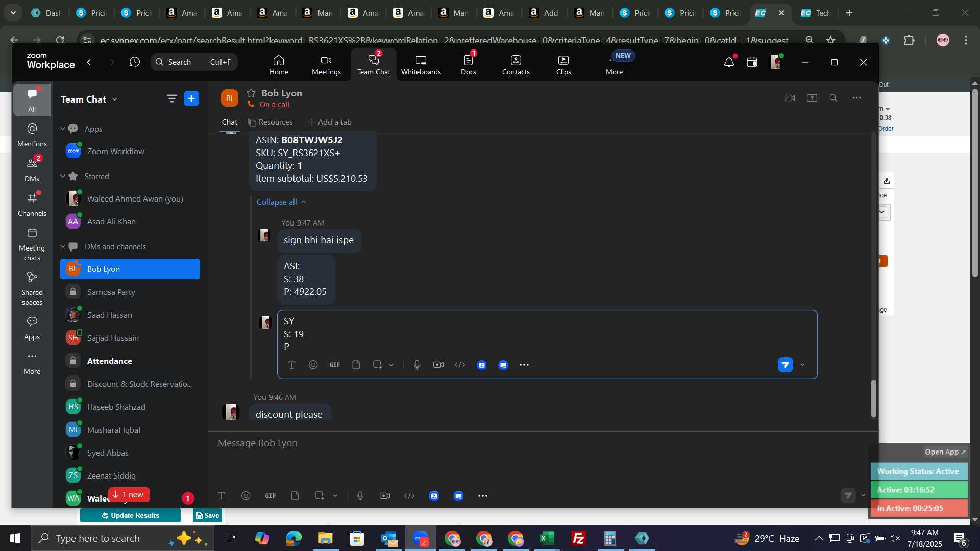Open the sidebar More ellipsis
This screenshot has width=980, height=551.
[32, 362]
